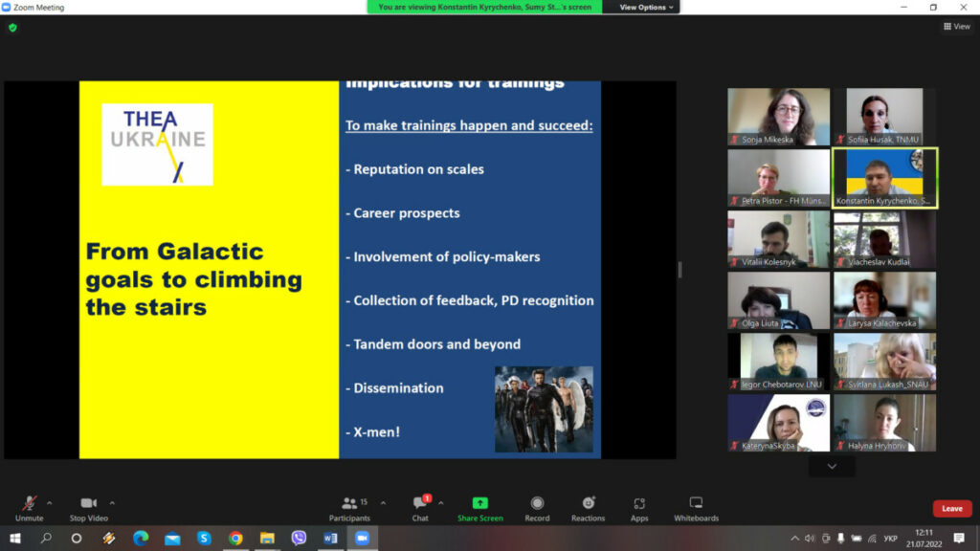980x551 pixels.
Task: Start recording with the Record button
Action: (x=537, y=503)
